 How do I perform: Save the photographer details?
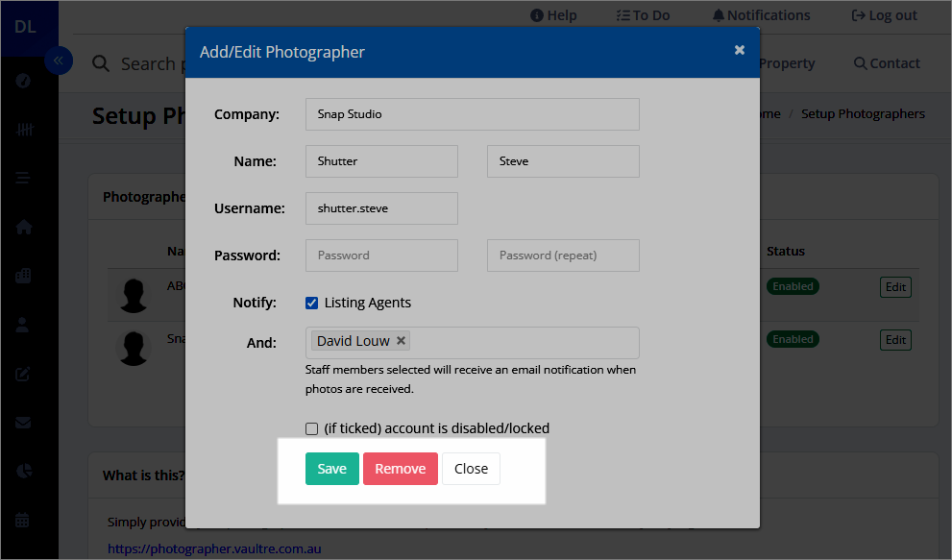click(x=331, y=469)
